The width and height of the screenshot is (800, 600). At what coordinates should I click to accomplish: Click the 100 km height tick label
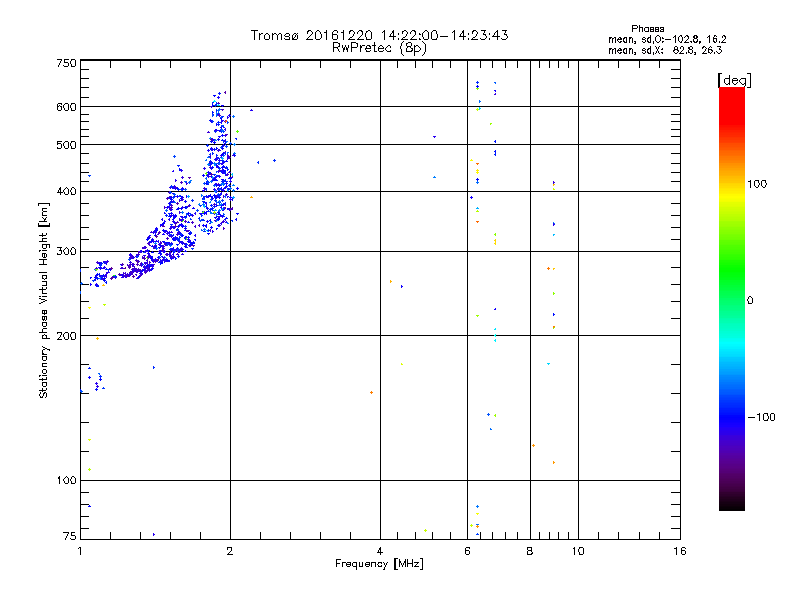pyautogui.click(x=67, y=480)
